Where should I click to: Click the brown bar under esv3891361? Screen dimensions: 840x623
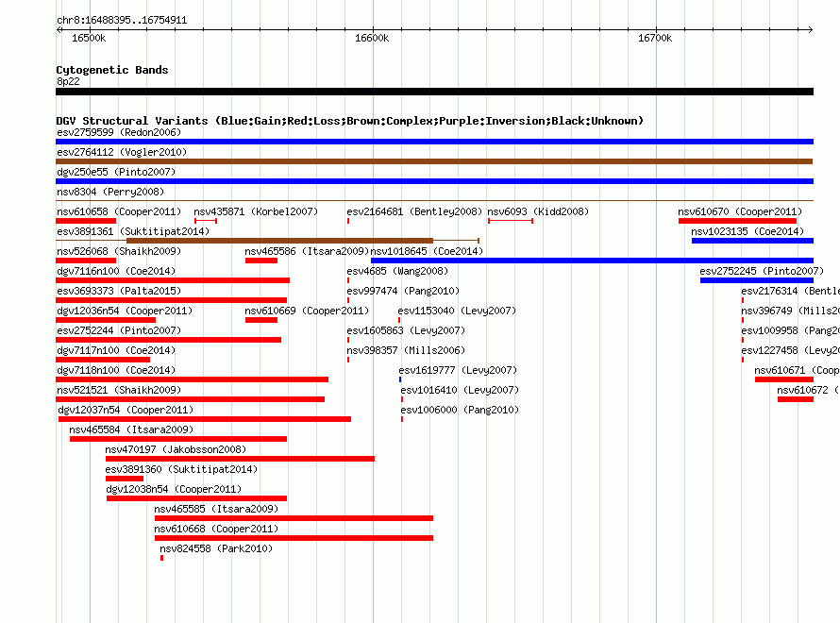point(279,241)
